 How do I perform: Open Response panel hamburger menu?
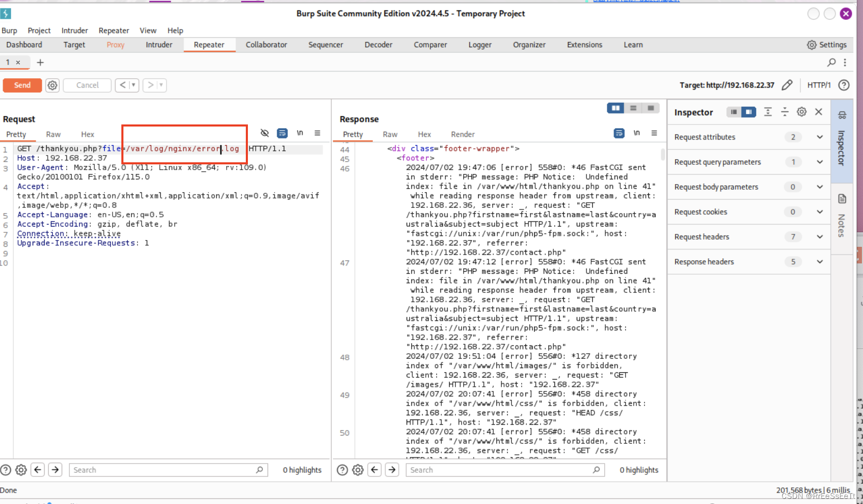(655, 133)
